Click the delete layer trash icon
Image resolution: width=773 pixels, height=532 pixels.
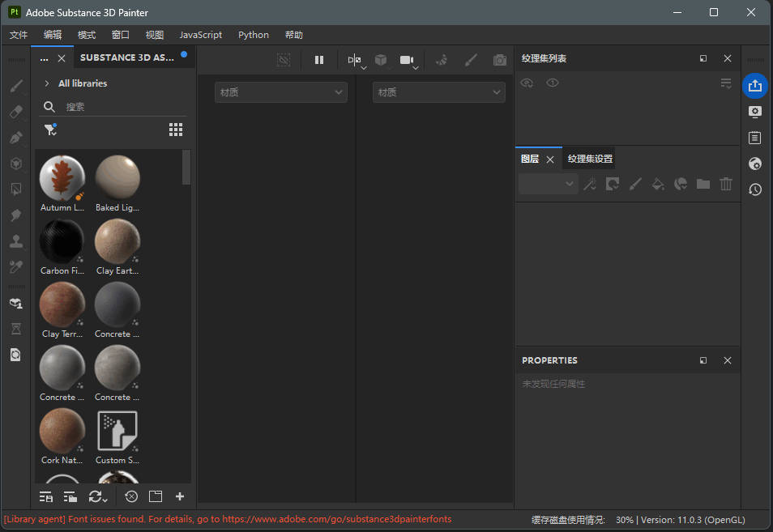click(726, 184)
